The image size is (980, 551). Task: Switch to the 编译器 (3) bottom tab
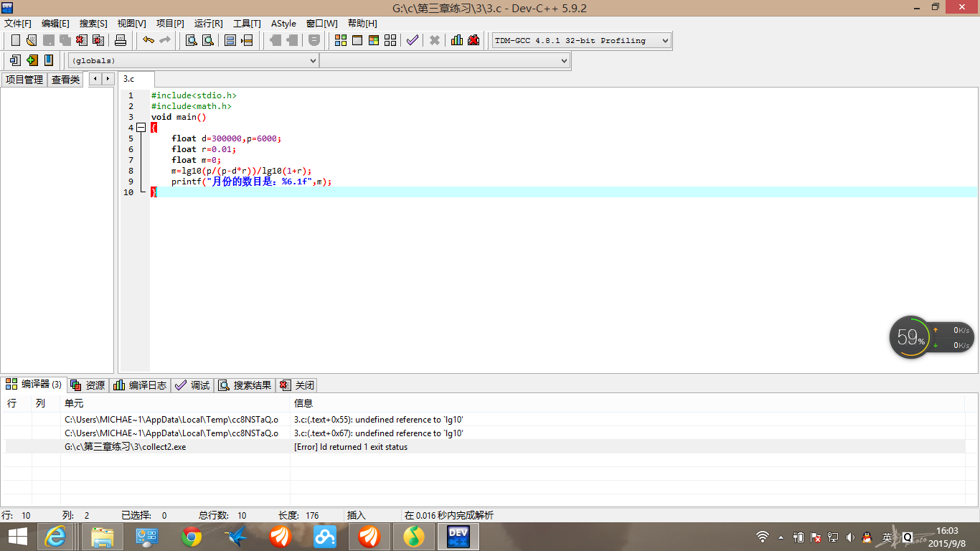[34, 385]
